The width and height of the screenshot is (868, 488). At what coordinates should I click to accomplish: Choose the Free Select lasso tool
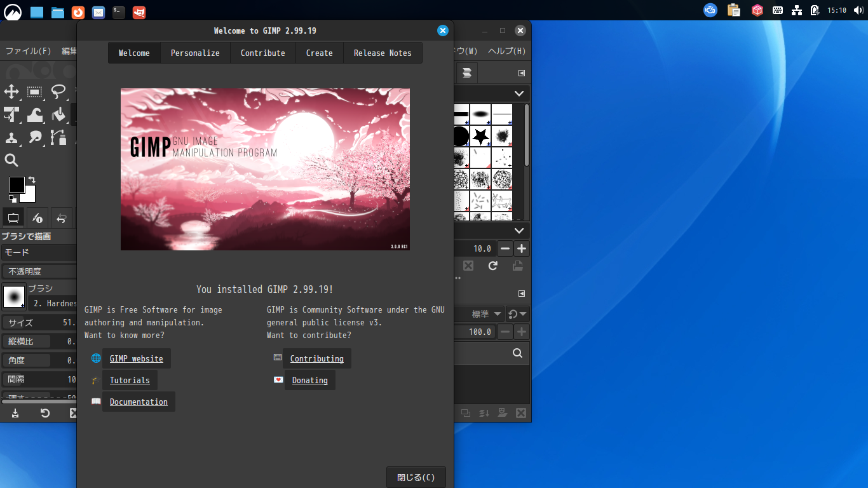tap(58, 92)
